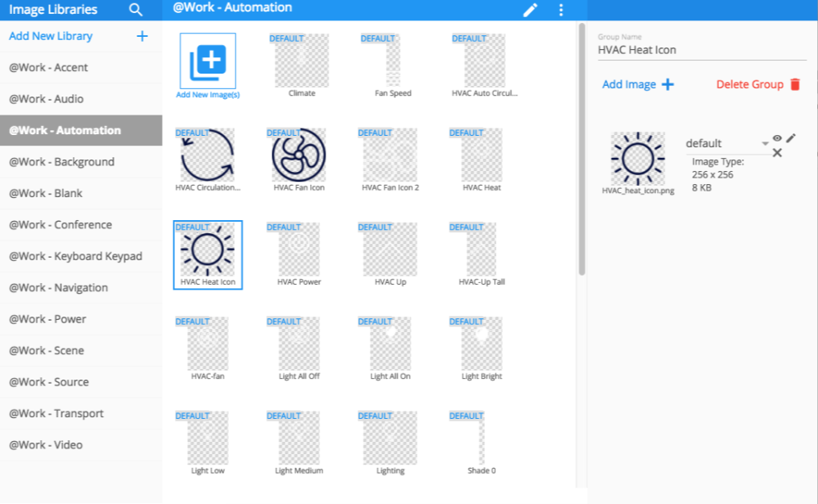Click the image grid vertical scrollbar
818x504 pixels.
click(x=582, y=149)
